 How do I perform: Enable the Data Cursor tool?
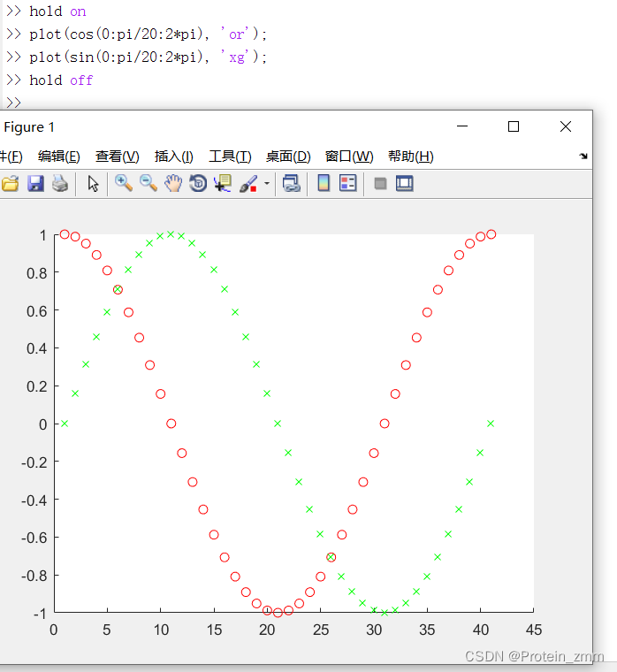point(223,183)
